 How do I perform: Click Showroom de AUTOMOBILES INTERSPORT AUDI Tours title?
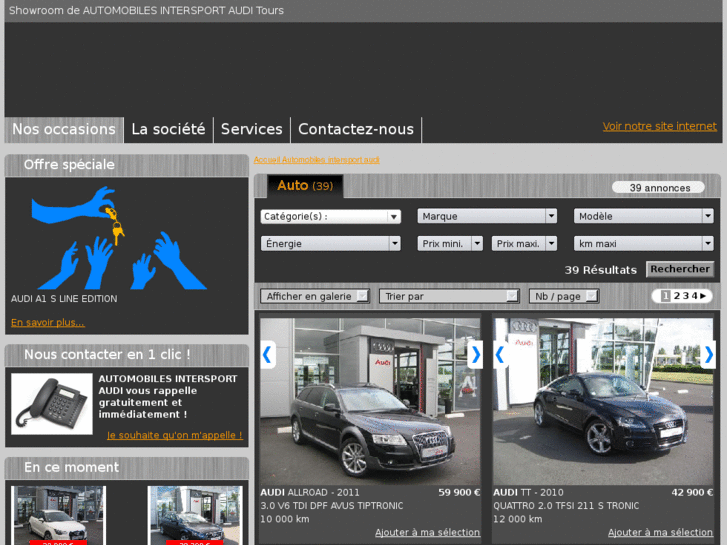click(x=146, y=10)
